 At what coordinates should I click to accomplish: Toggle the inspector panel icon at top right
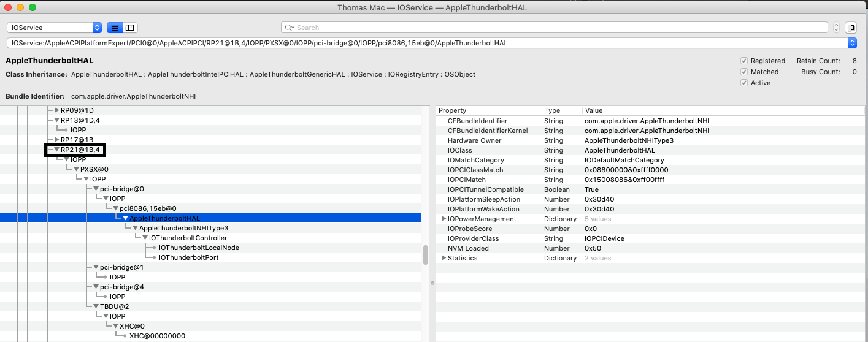(851, 28)
